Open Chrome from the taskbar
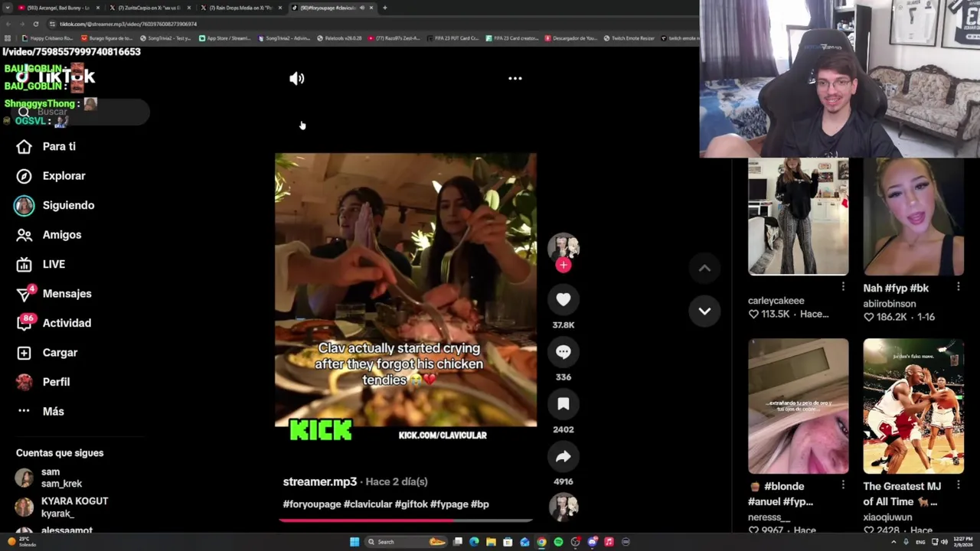Image resolution: width=980 pixels, height=551 pixels. click(x=541, y=542)
